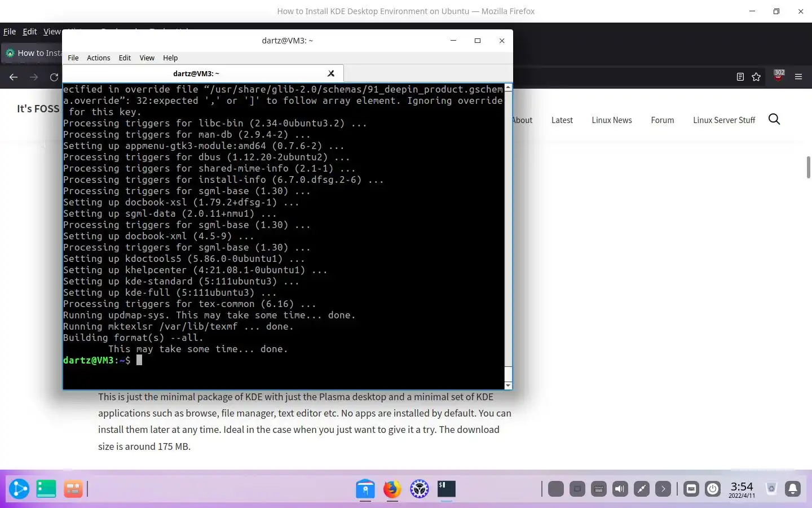
Task: Select the How to Install Firefox tab
Action: click(32, 53)
